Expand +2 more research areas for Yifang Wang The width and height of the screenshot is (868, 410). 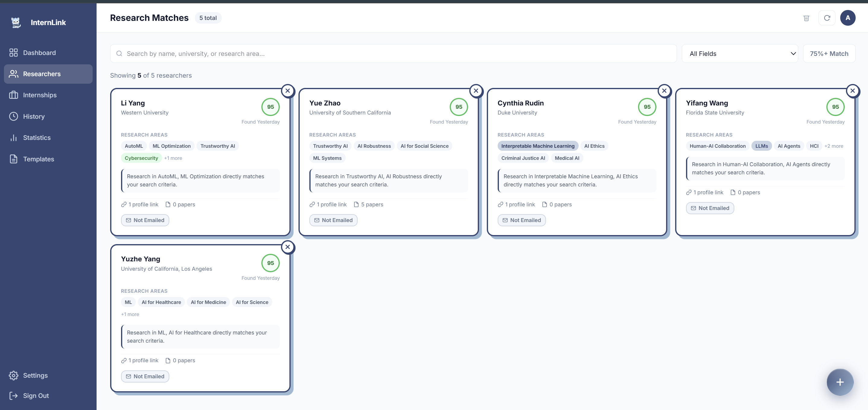[x=834, y=146]
